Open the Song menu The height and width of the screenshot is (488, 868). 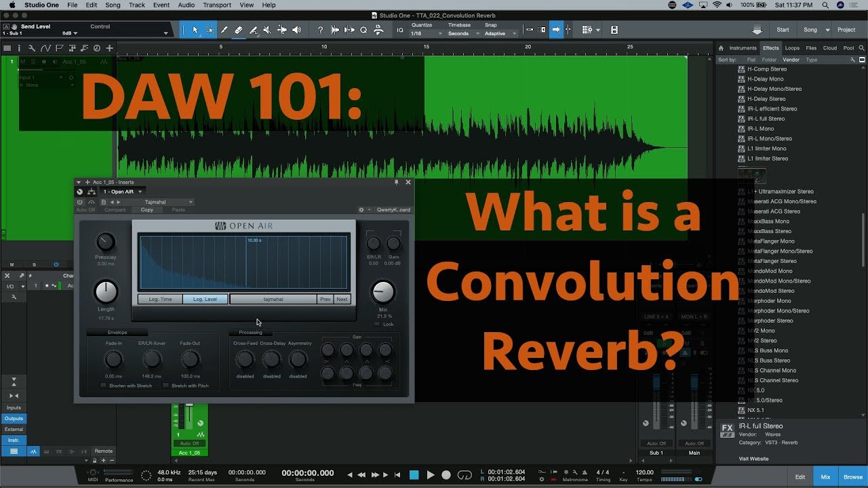click(x=113, y=5)
